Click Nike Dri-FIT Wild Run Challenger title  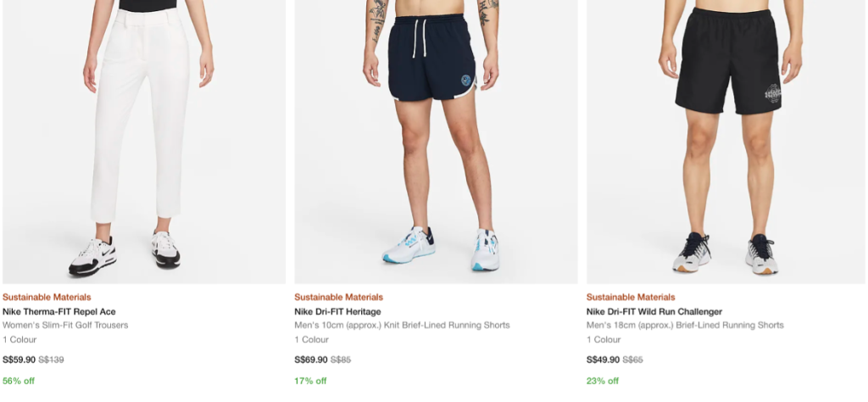click(654, 312)
